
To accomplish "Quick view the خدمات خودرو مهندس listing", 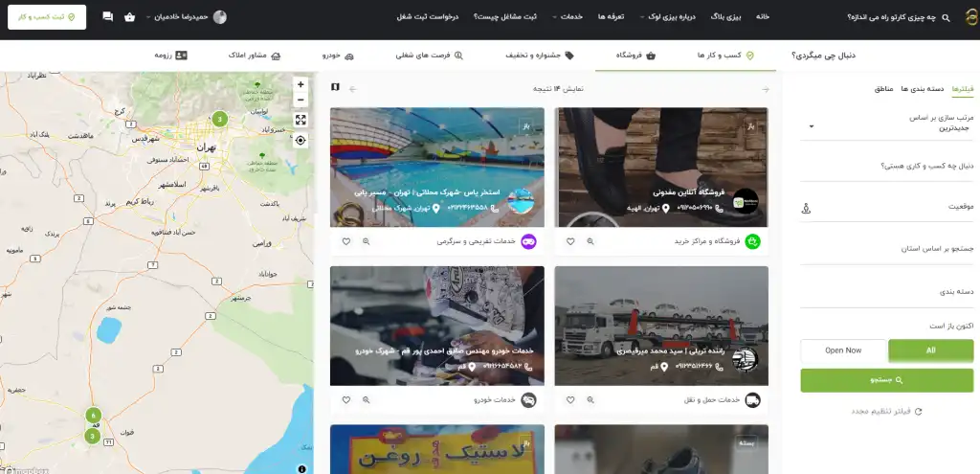I will [366, 399].
